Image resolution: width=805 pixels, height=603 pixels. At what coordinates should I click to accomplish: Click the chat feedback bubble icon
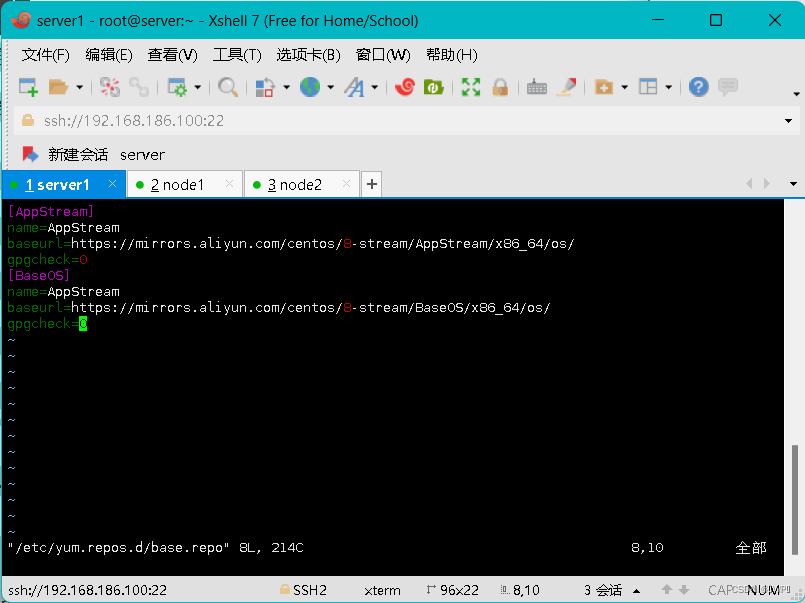coord(727,87)
